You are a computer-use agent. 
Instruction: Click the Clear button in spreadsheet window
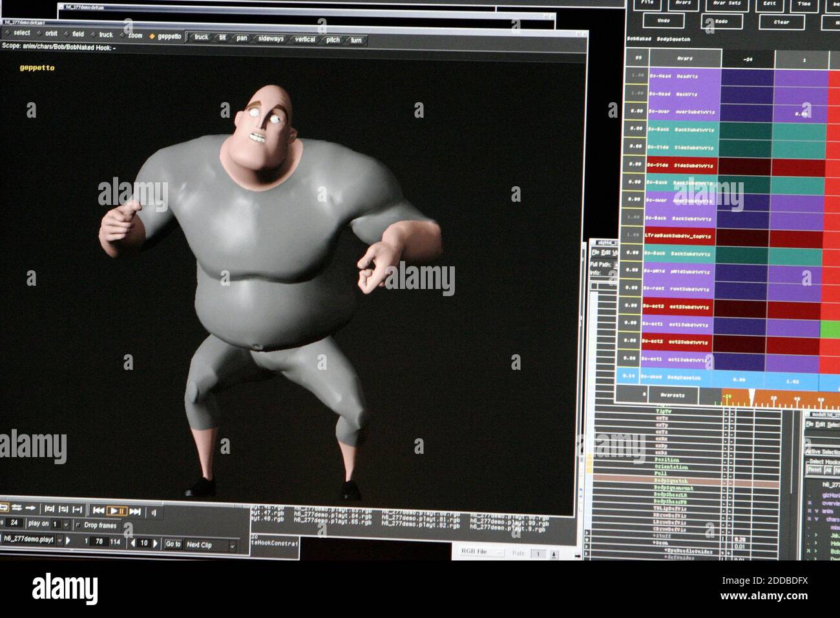click(782, 22)
